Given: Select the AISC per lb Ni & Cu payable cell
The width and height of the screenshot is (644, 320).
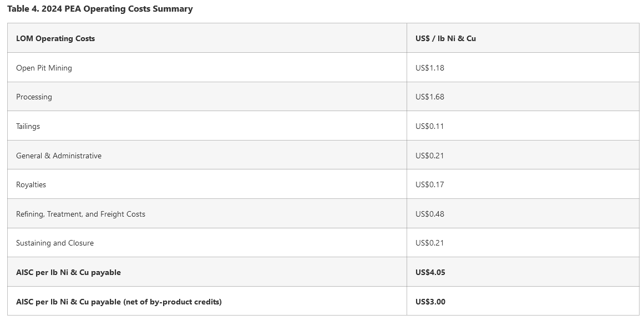Looking at the screenshot, I should click(68, 272).
